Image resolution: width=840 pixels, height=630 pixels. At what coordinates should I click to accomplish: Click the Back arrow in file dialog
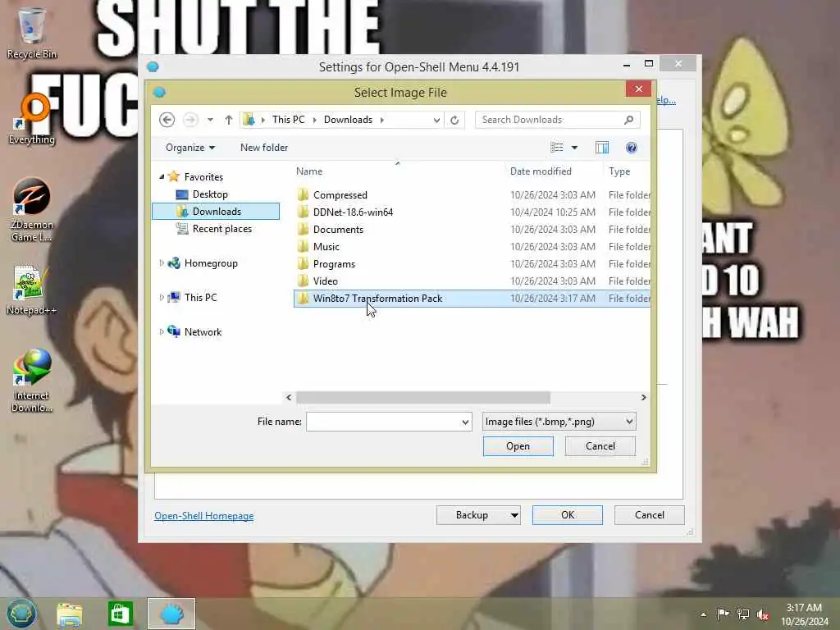coord(167,120)
